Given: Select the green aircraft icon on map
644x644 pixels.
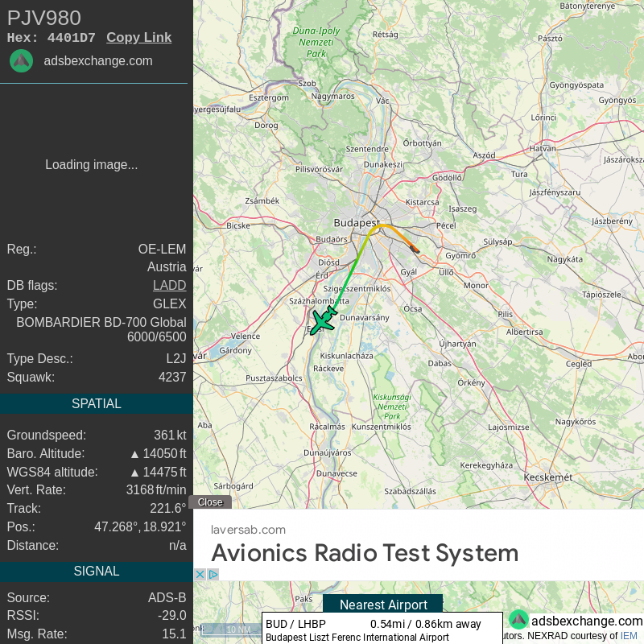Looking at the screenshot, I should (x=324, y=320).
